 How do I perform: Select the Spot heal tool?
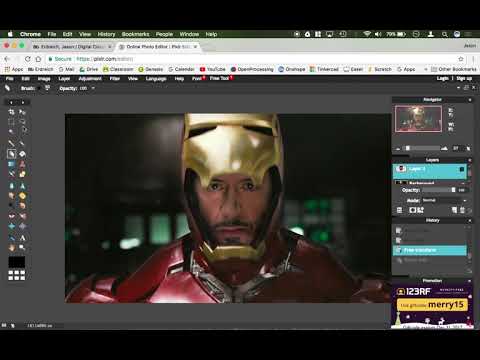22,216
